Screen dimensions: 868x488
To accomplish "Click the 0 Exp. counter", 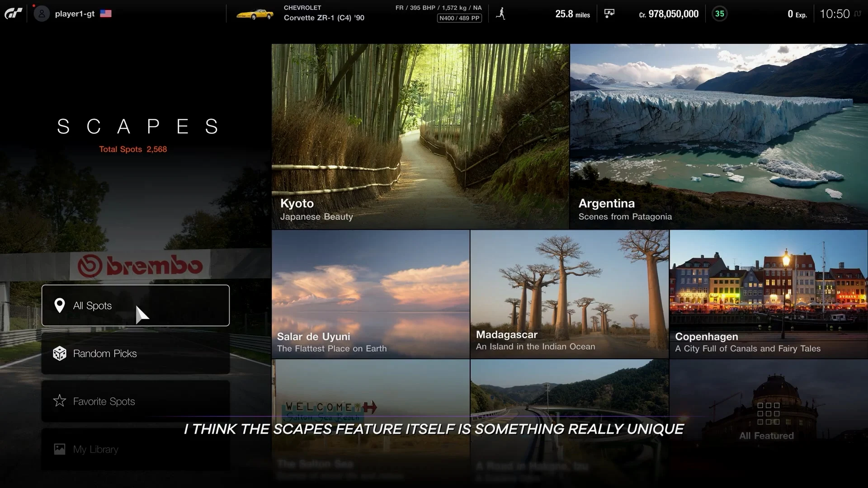I will 797,14.
